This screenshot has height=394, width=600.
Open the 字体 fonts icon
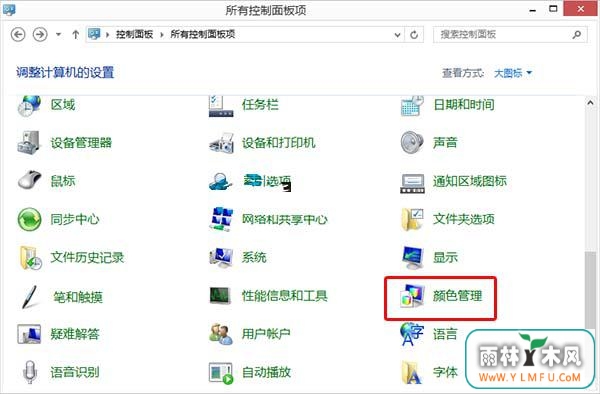pos(412,372)
